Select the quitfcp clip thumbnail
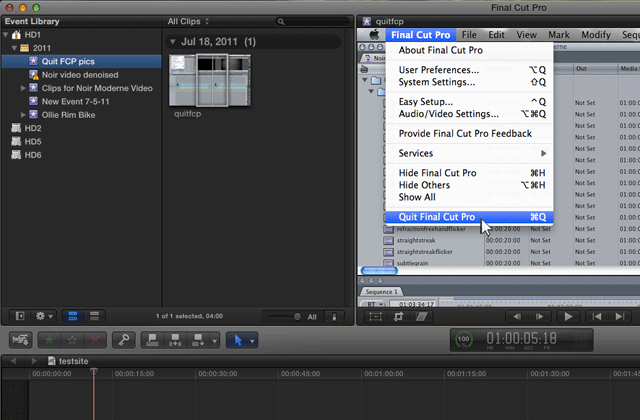The height and width of the screenshot is (420, 640). (x=210, y=80)
